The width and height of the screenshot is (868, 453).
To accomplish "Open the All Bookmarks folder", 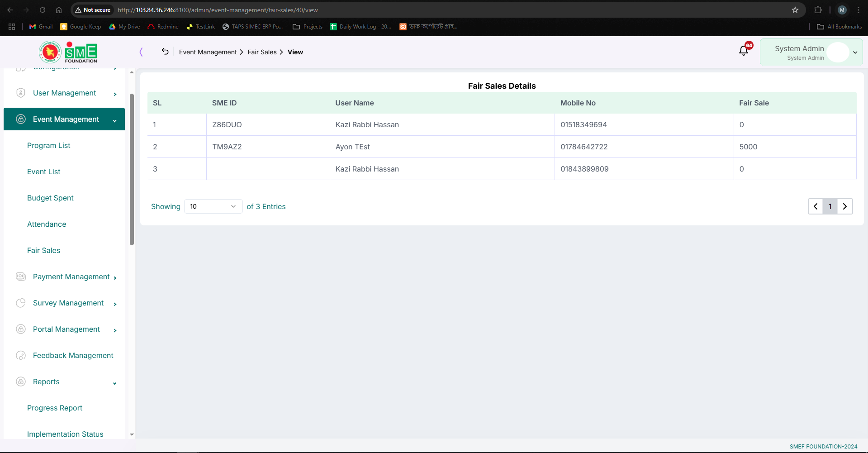I will pos(839,27).
